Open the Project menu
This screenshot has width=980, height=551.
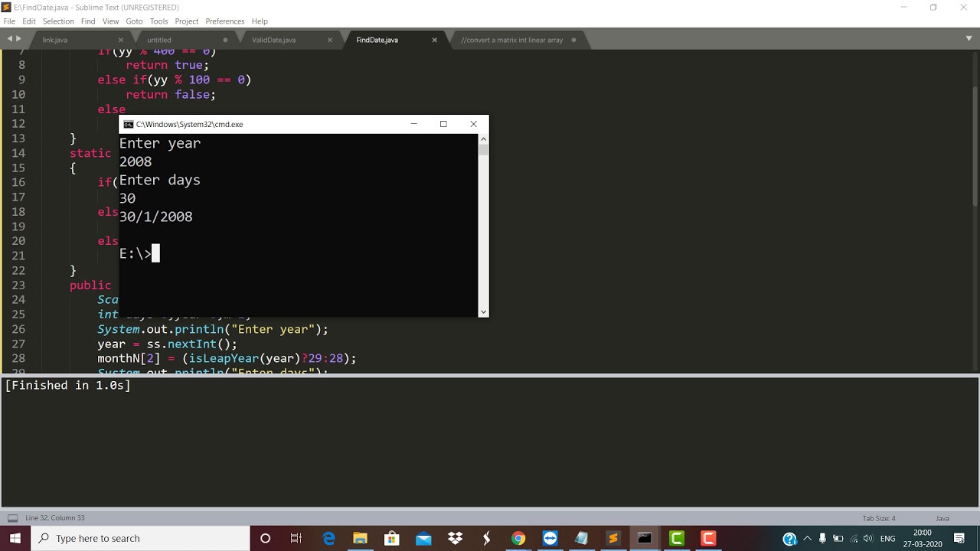187,21
